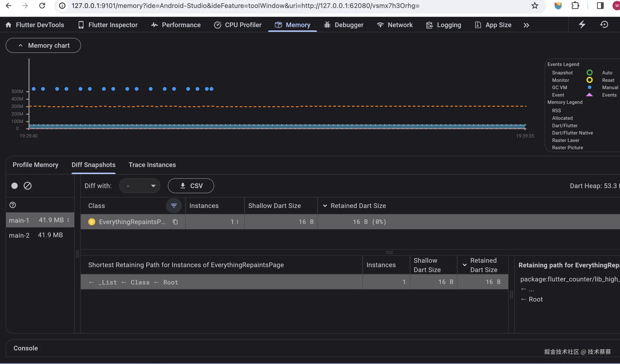Clear all snapshots with the ban icon
The image size is (620, 364).
[28, 186]
